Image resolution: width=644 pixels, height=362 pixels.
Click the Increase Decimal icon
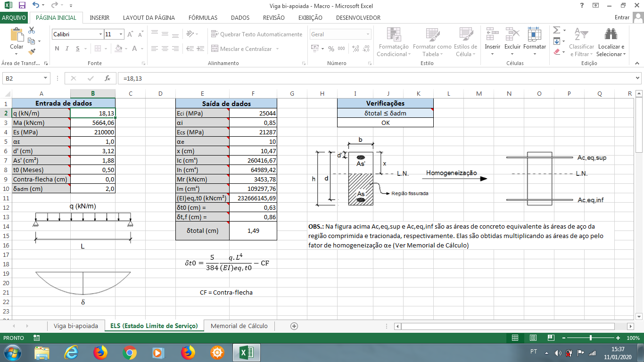[x=355, y=49]
